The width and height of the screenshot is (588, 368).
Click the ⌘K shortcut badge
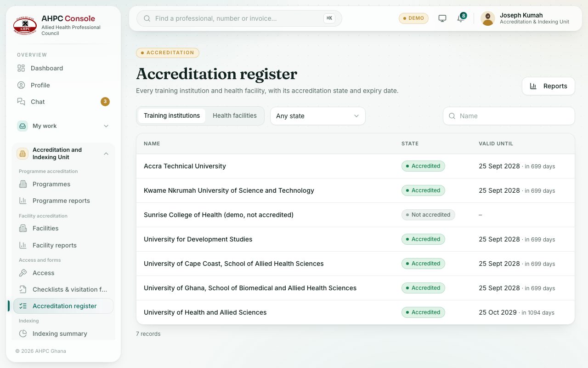point(329,18)
